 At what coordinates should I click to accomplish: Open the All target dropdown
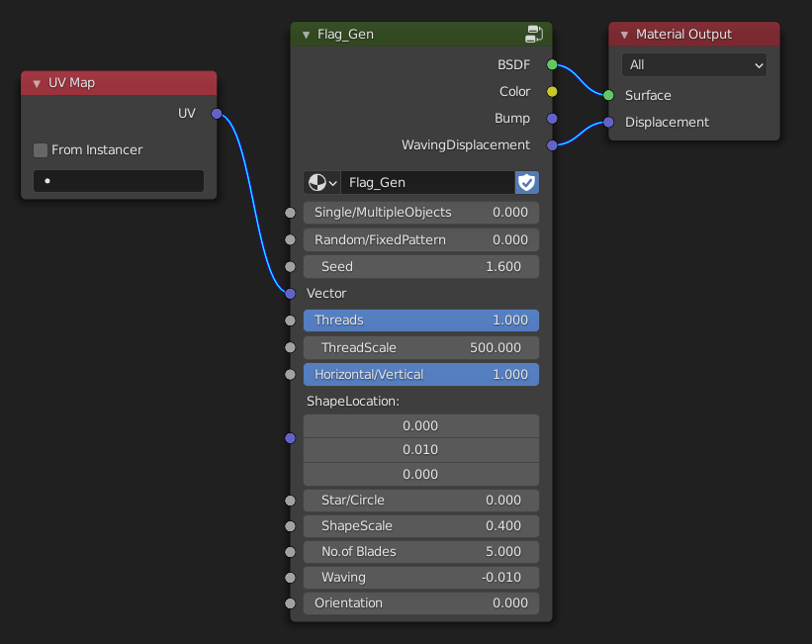click(x=693, y=65)
